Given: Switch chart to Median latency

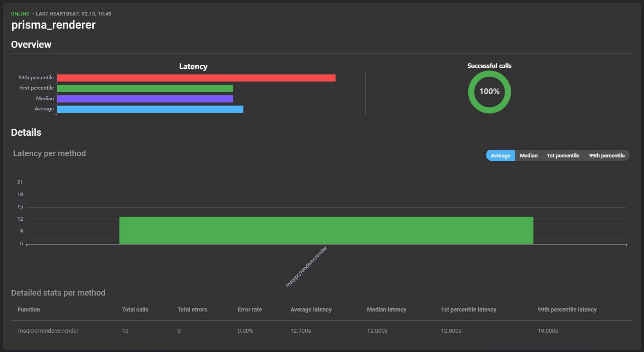Looking at the screenshot, I should tap(528, 156).
